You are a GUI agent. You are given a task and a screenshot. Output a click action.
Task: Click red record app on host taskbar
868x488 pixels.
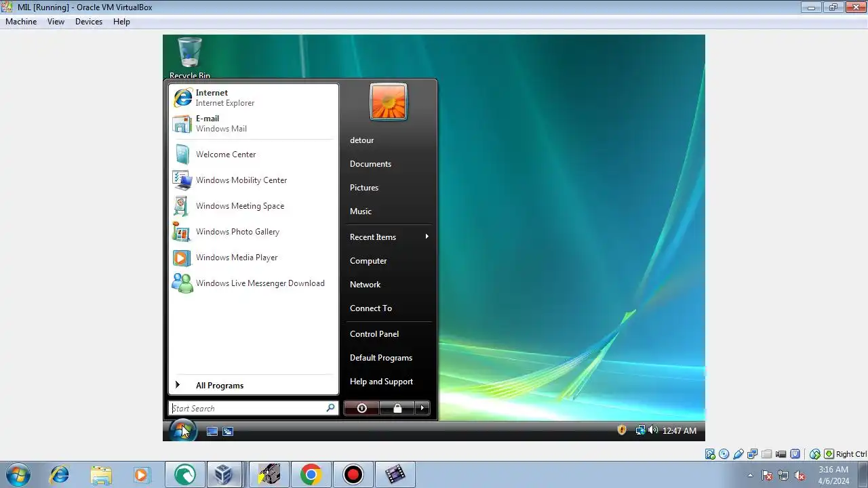point(353,474)
